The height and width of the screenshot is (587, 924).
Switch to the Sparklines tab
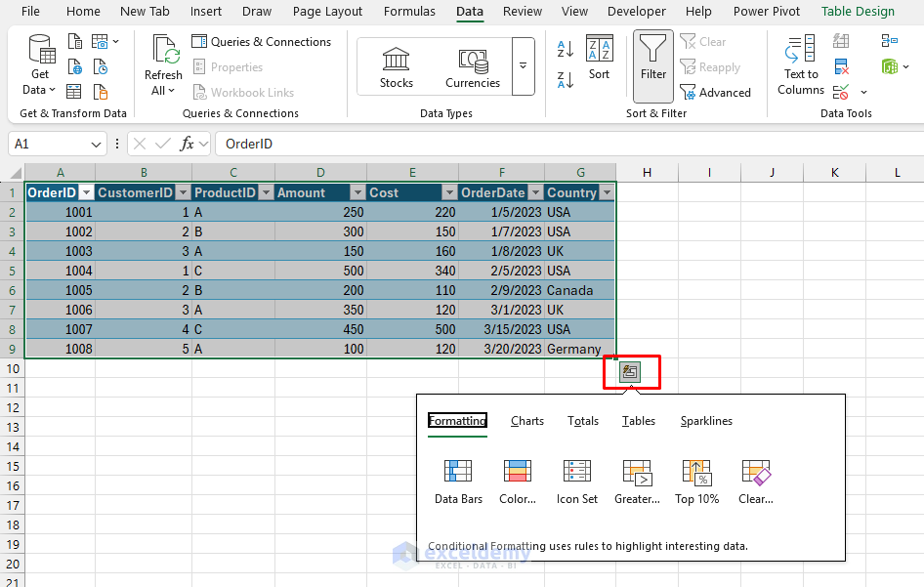(x=706, y=421)
